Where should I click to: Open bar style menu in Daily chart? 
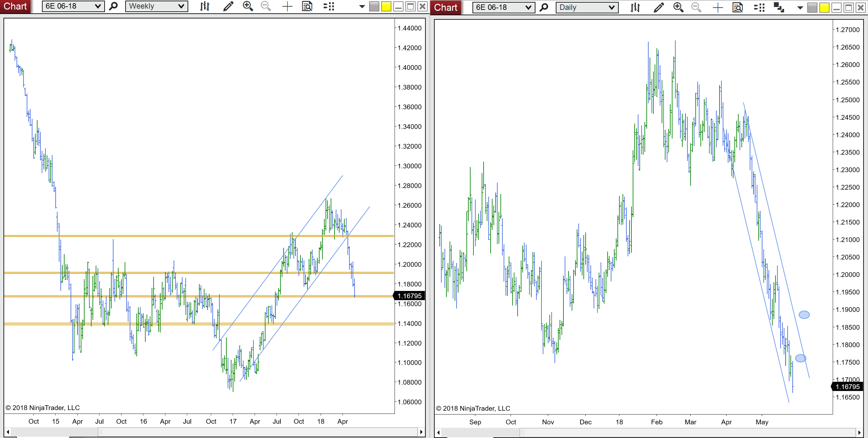coord(635,7)
